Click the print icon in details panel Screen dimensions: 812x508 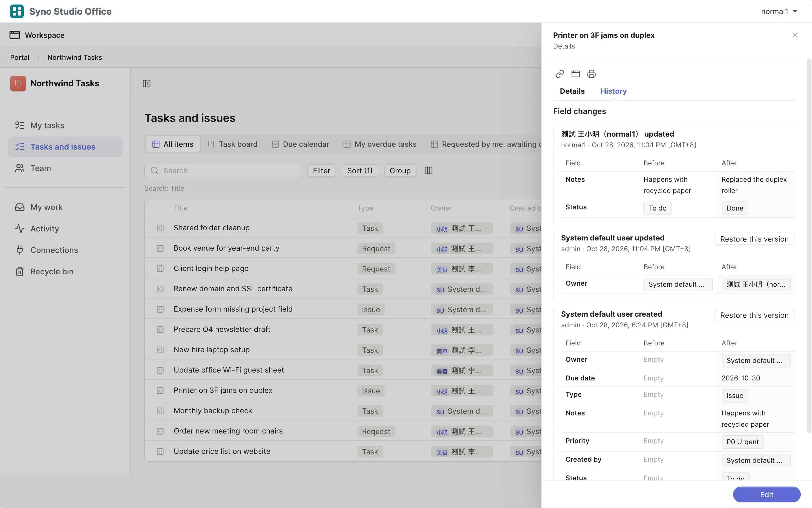click(592, 74)
